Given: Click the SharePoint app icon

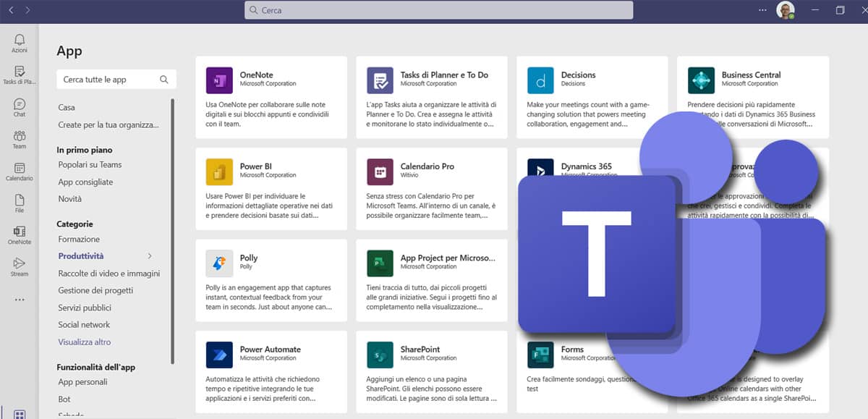Looking at the screenshot, I should pos(380,355).
